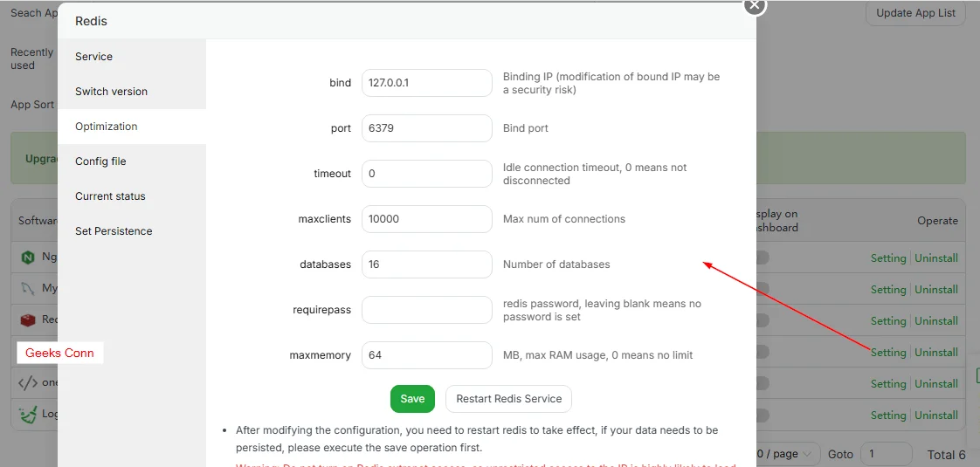Viewport: 980px width, 467px height.
Task: Open the Switch version tab
Action: click(x=132, y=92)
